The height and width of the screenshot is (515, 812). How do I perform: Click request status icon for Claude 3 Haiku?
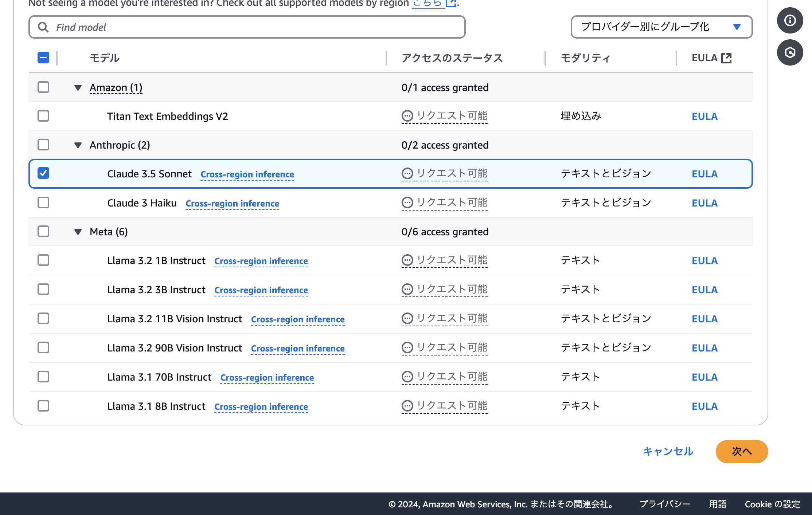pos(407,203)
